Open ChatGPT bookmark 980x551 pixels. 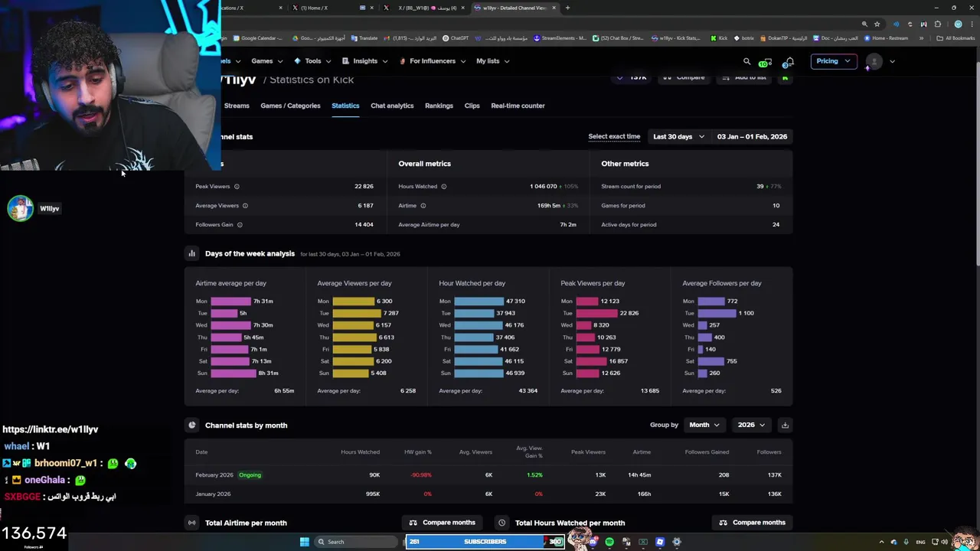click(x=456, y=38)
